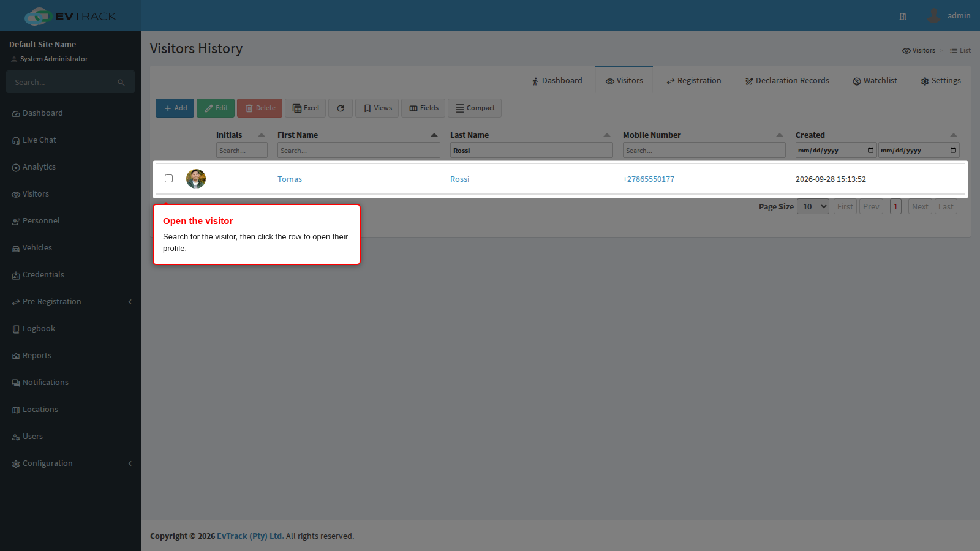Switch to the Dashboard tab
980x551 pixels.
click(557, 81)
